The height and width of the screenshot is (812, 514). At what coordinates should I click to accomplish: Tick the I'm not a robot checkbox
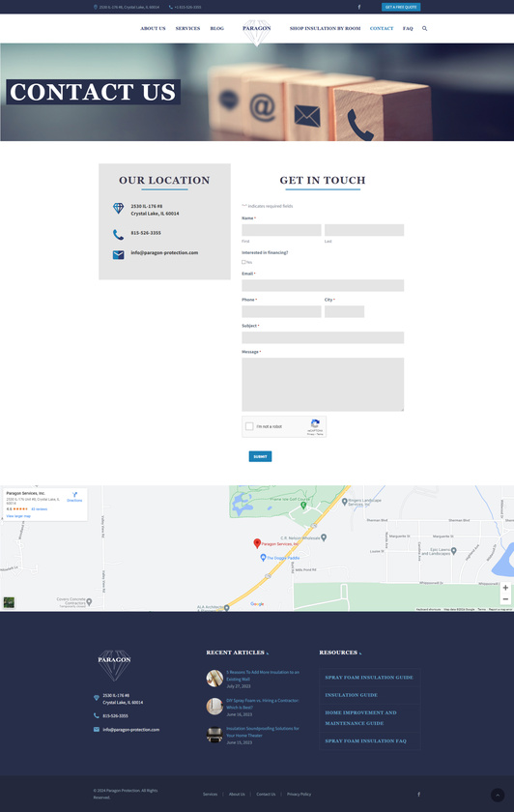[249, 426]
